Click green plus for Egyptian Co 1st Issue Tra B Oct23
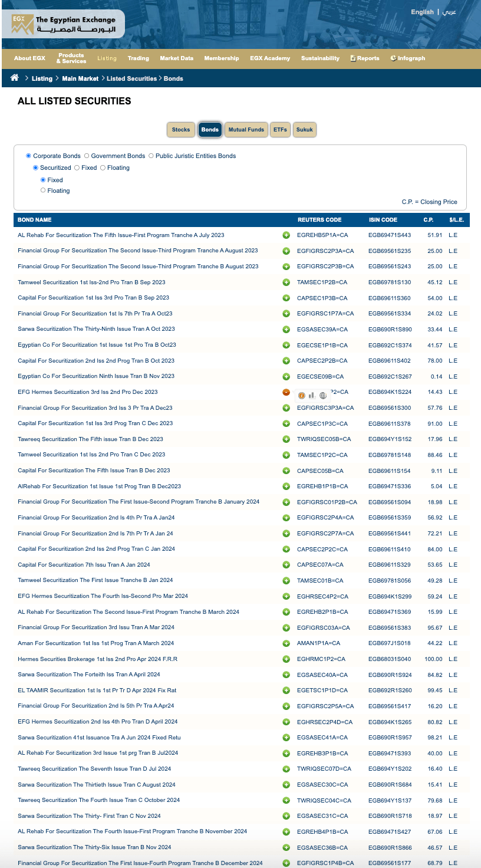The height and width of the screenshot is (868, 481). tap(286, 345)
